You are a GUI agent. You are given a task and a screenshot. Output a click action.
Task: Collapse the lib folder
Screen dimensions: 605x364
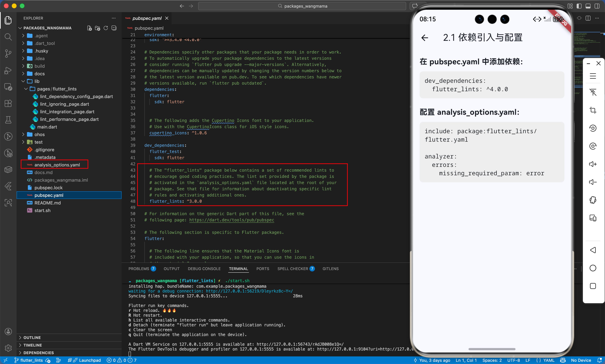coord(37,81)
